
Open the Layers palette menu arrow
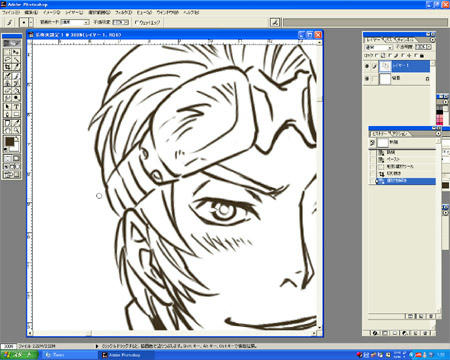coord(433,40)
